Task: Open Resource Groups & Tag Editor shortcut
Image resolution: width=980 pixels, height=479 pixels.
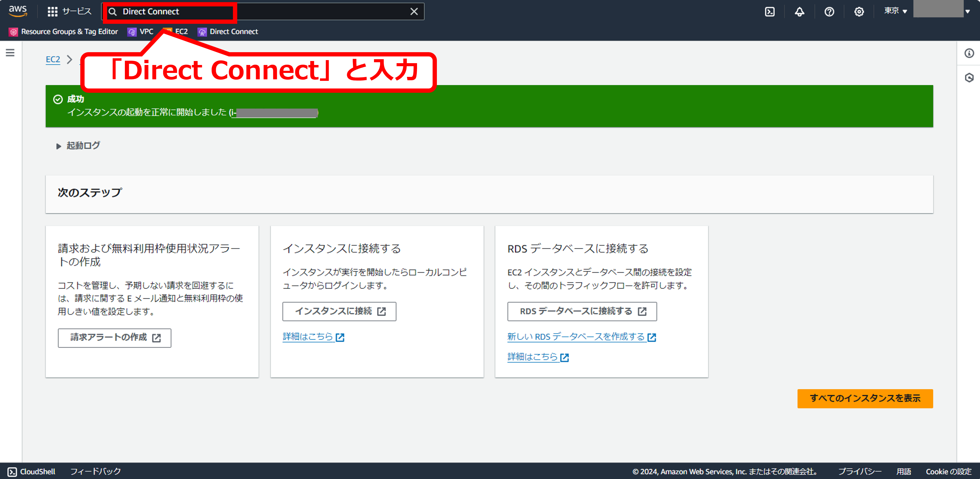Action: [x=63, y=32]
